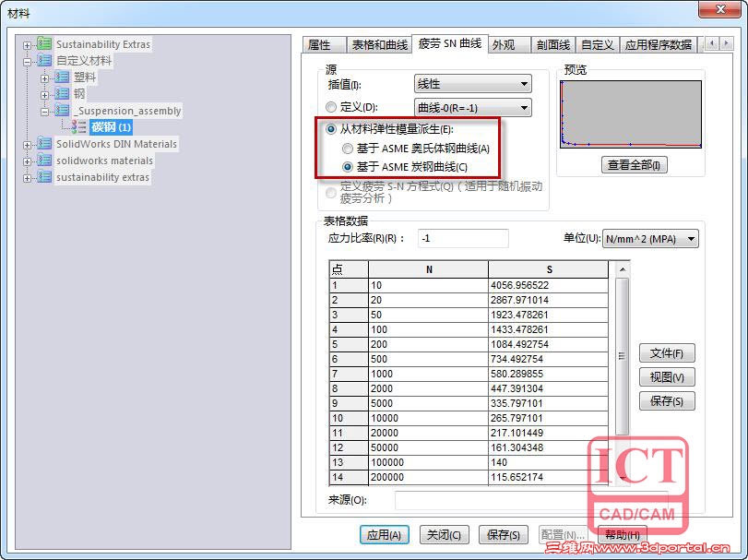Select 从材料弹性模量派生(E) radio option

point(331,129)
